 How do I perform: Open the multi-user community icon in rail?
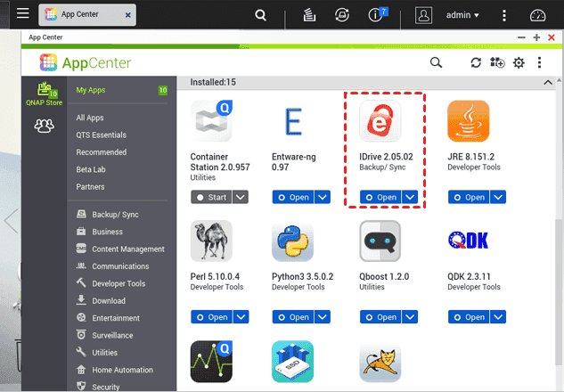click(44, 126)
